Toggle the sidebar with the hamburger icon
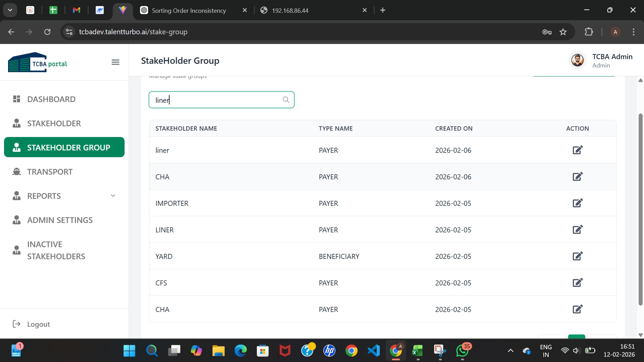The width and height of the screenshot is (644, 362). (x=116, y=62)
